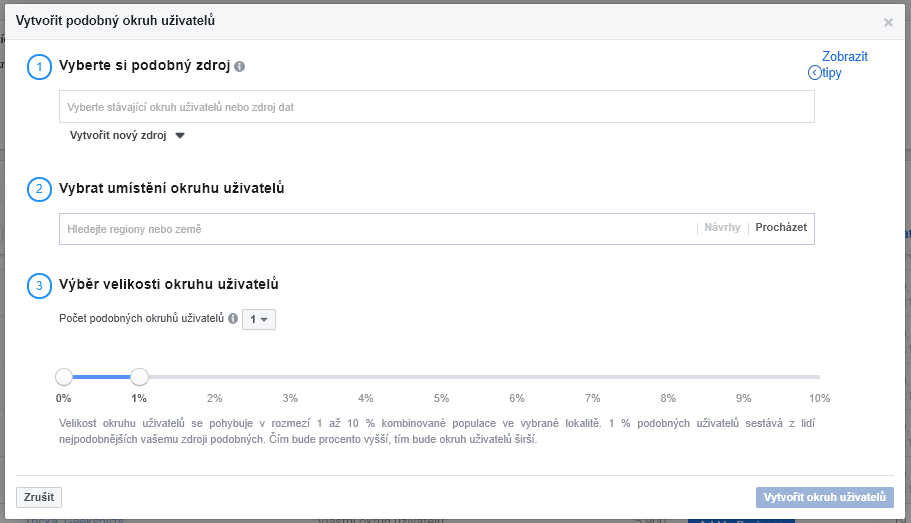Screen dimensions: 911x523
Task: Click the step 1 circle icon
Action: click(x=40, y=67)
